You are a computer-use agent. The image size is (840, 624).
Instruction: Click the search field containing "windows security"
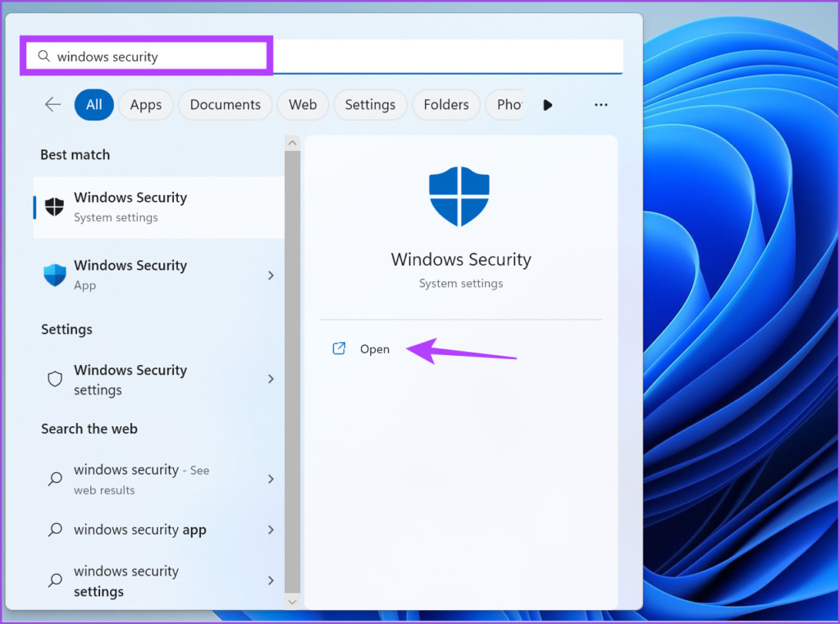[325, 57]
